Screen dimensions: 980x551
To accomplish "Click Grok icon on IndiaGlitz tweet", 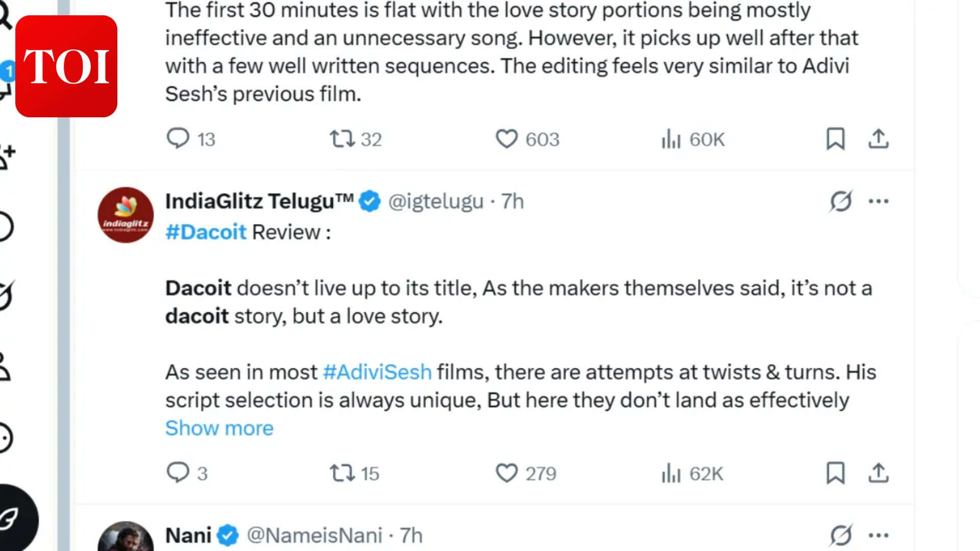I will pyautogui.click(x=841, y=201).
